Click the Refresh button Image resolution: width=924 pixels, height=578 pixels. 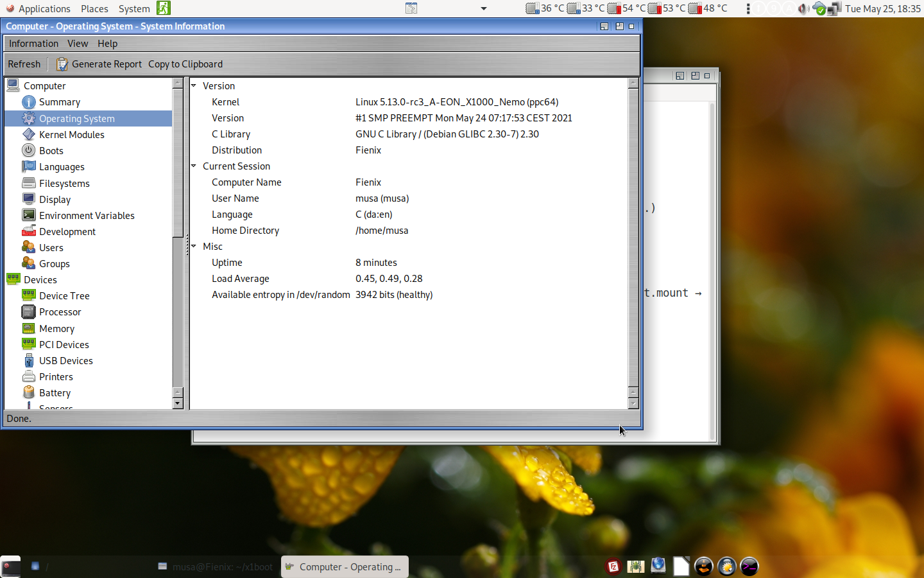click(x=24, y=64)
